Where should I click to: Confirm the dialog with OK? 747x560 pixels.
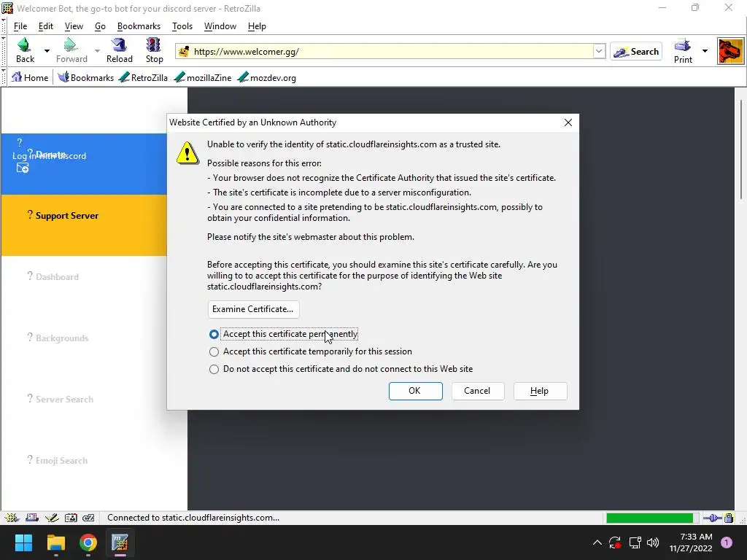[x=415, y=391]
